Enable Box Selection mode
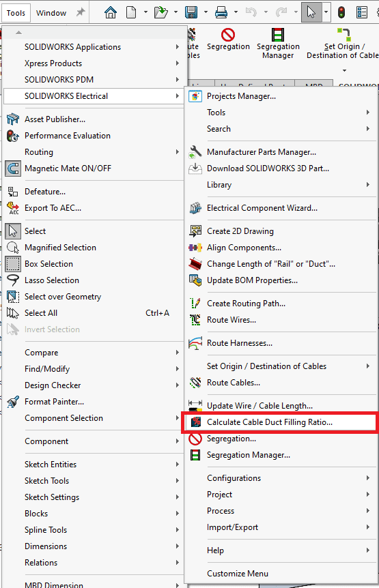The width and height of the screenshot is (379, 588). pos(94,264)
